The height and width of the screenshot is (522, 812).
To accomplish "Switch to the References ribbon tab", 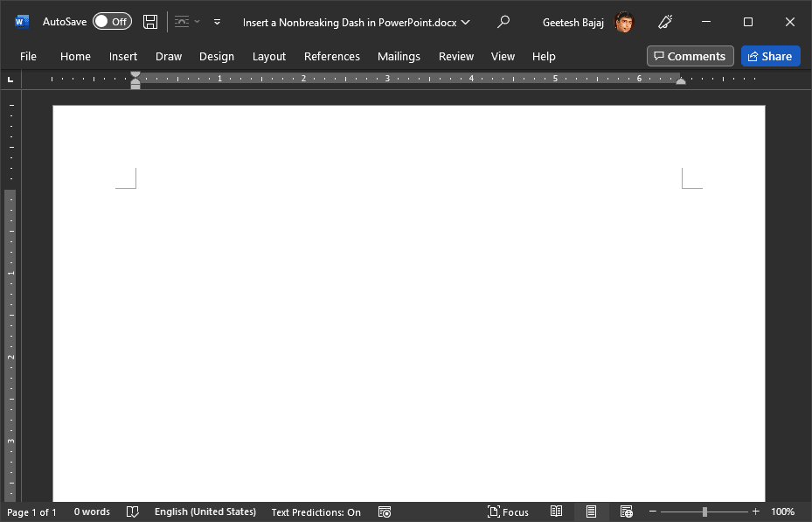I will 331,56.
